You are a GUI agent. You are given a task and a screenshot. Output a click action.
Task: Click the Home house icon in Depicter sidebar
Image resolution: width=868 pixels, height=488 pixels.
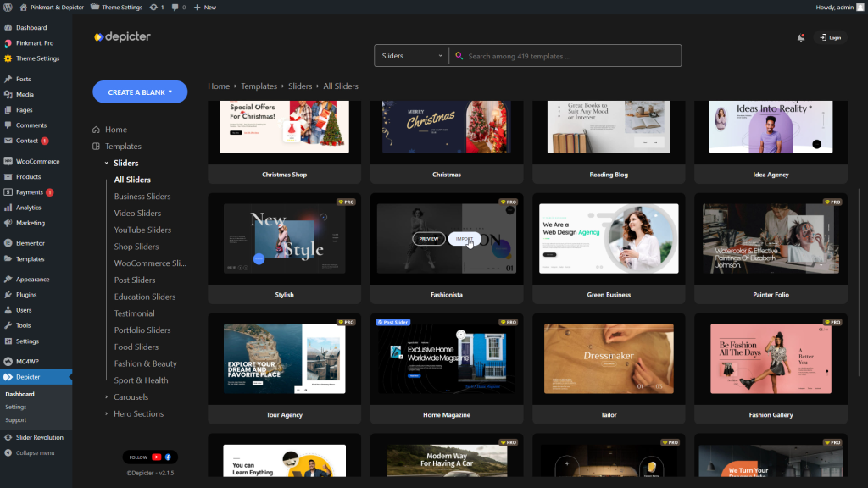(97, 130)
